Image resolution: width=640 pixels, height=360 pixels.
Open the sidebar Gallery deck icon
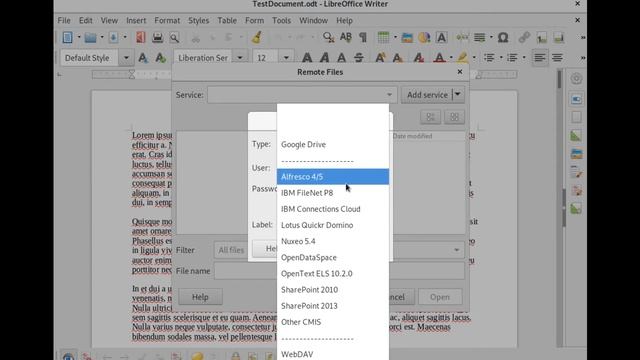click(576, 154)
